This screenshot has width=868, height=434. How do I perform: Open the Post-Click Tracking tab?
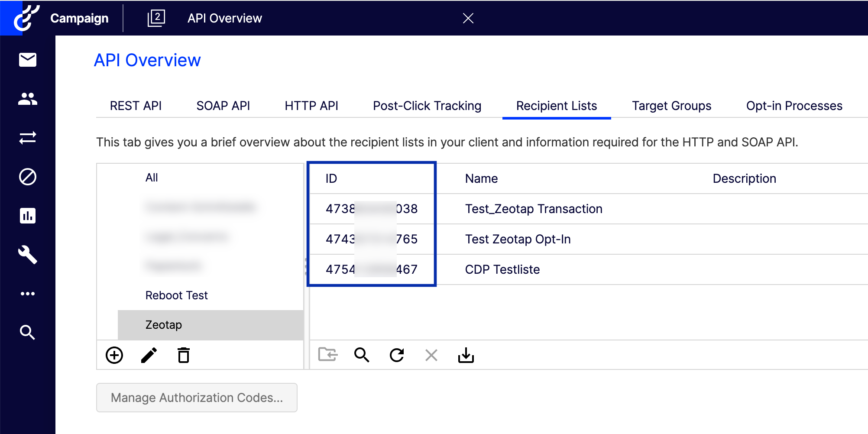[427, 106]
